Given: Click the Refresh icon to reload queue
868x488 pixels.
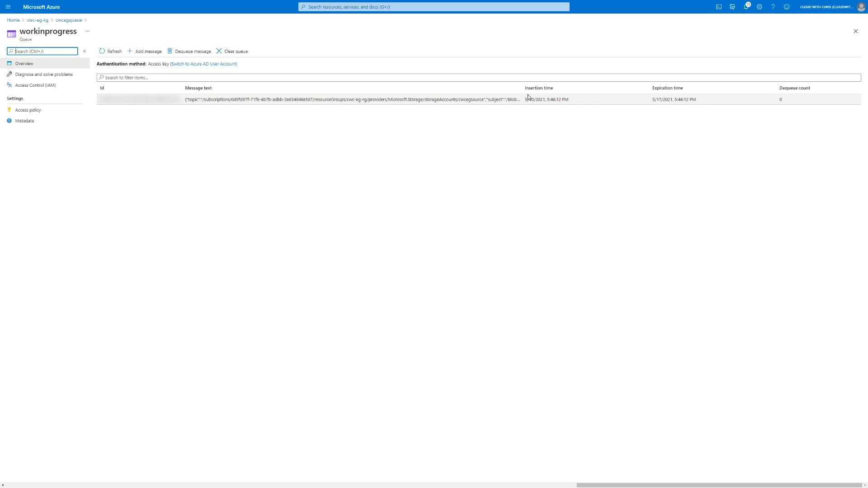Looking at the screenshot, I should 102,51.
